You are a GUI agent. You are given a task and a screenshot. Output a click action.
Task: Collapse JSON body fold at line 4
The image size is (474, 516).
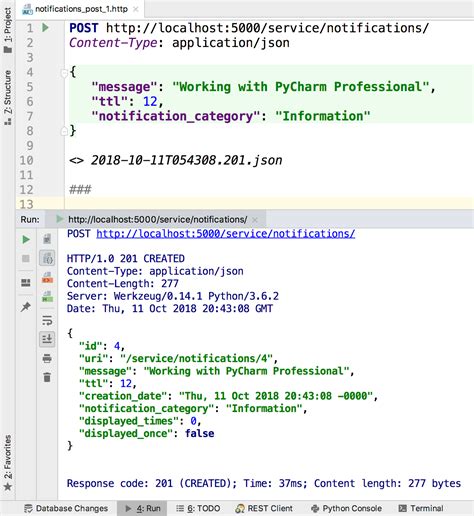64,73
